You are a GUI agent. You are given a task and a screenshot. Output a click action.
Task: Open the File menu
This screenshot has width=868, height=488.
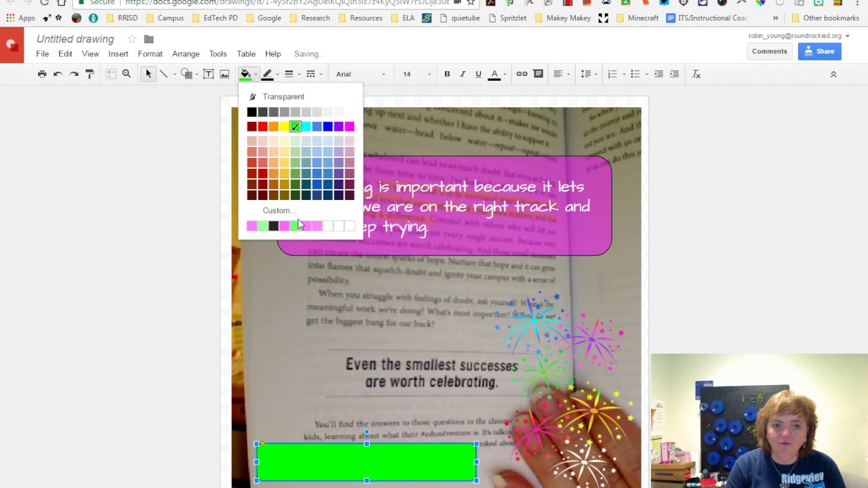tap(42, 54)
